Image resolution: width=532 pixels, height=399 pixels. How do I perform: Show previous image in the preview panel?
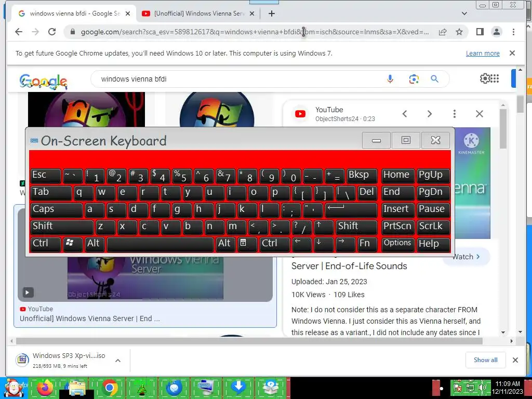(404, 114)
